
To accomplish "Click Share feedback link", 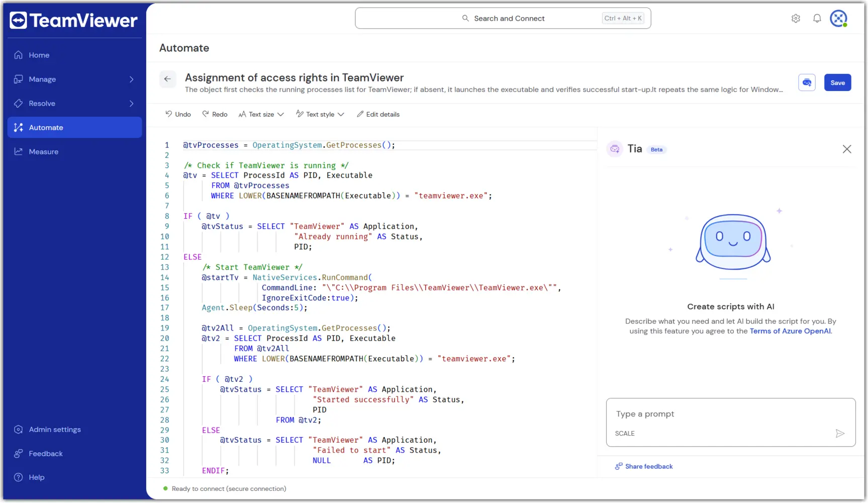I will pos(649,466).
